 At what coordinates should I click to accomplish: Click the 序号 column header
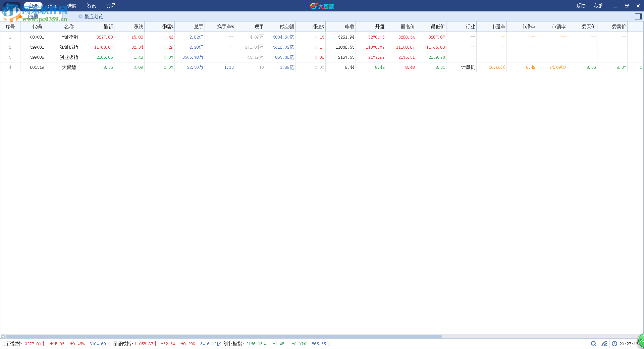10,27
